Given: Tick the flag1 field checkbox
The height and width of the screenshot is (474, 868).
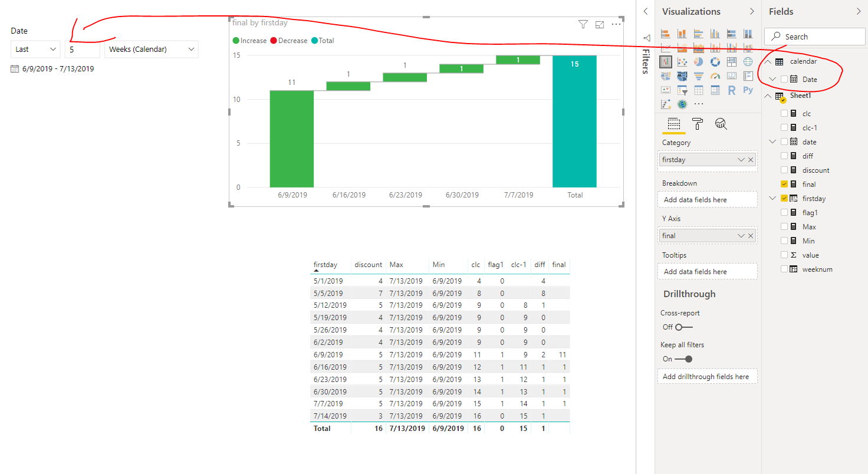Looking at the screenshot, I should (x=784, y=213).
